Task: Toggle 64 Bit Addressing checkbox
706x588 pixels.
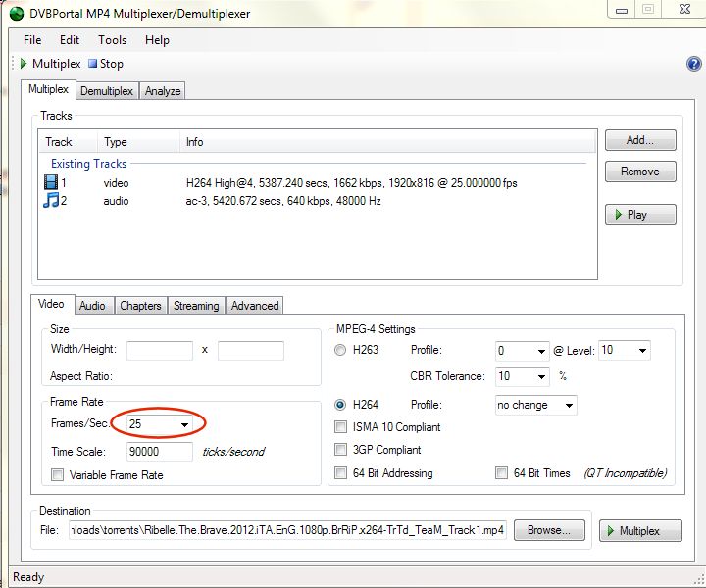Action: coord(341,472)
